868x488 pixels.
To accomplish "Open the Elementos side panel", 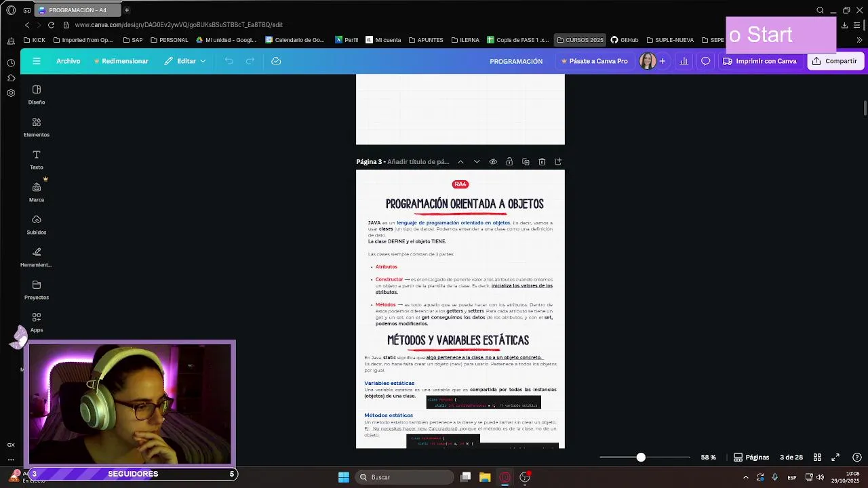I will 37,127.
